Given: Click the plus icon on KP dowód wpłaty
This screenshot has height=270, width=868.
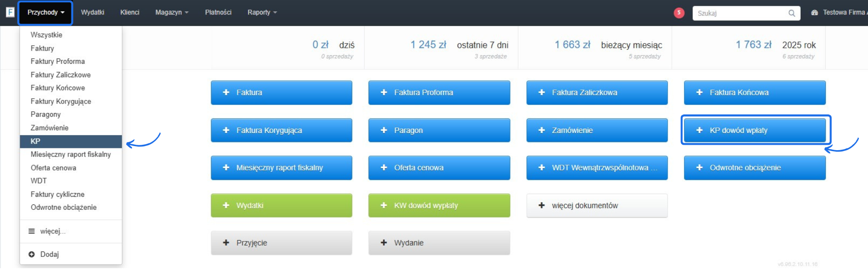Looking at the screenshot, I should (699, 130).
